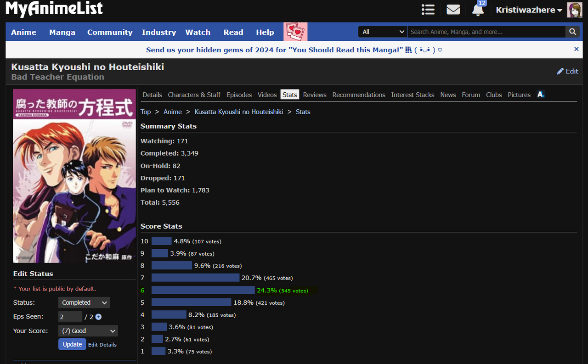The height and width of the screenshot is (364, 588).
Task: Click the Stats breadcrumb link
Action: point(303,112)
